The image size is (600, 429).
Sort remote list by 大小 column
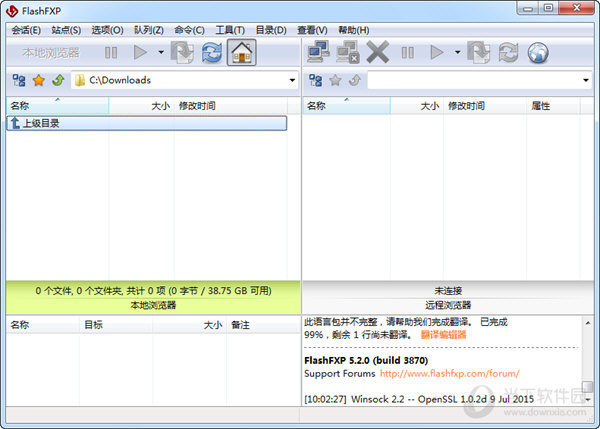click(417, 106)
